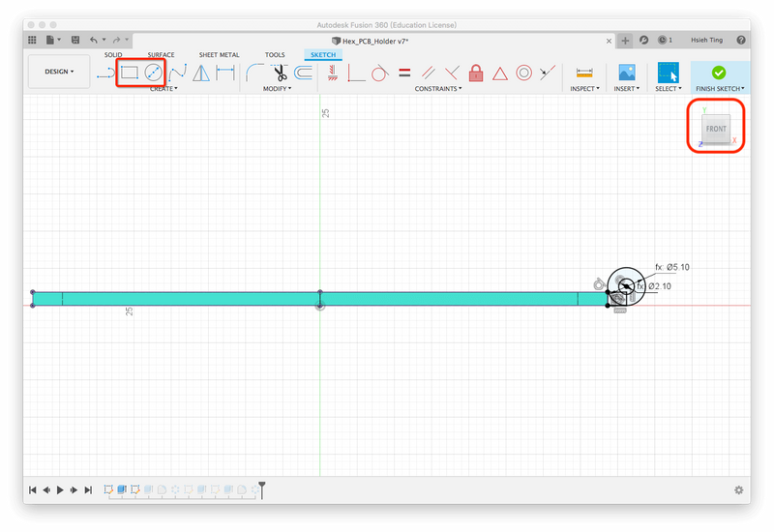Expand the CREATE menu
774x532 pixels.
pos(163,89)
